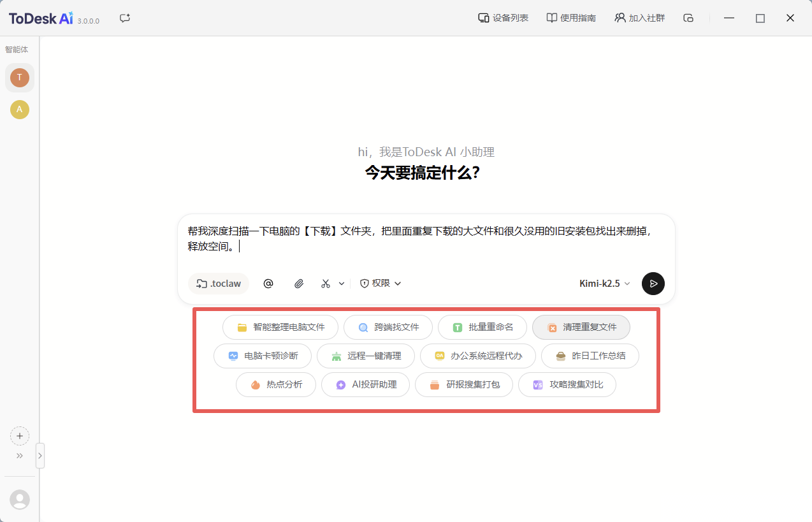812x522 pixels.
Task: Maximize the ToDesk AI window
Action: coord(760,18)
